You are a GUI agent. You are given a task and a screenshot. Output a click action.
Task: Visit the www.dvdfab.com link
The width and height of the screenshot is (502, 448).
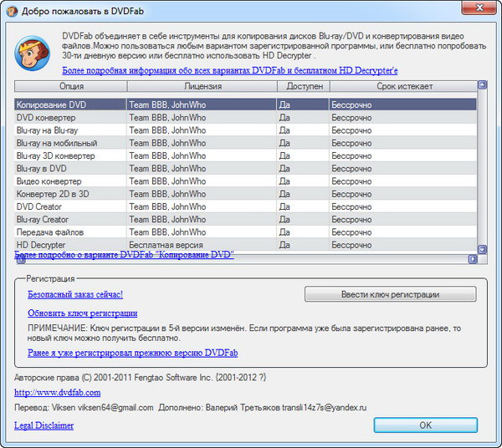pos(58,392)
